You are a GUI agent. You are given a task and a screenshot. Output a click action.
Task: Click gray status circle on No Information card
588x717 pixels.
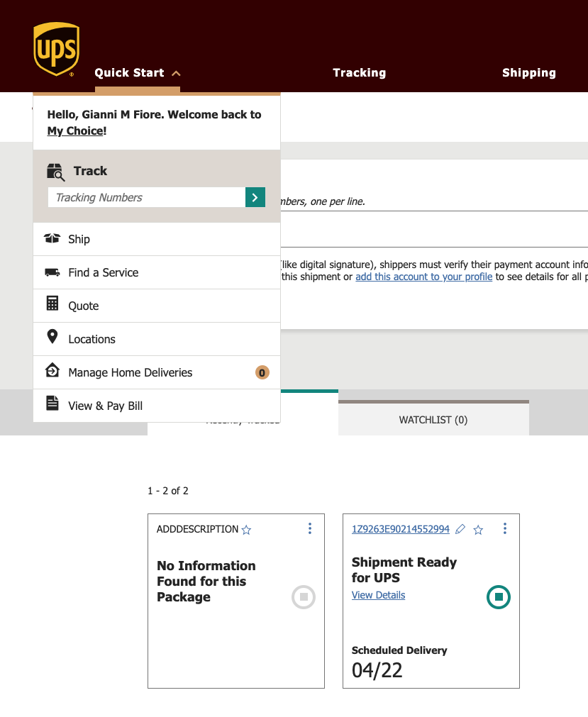pos(304,596)
